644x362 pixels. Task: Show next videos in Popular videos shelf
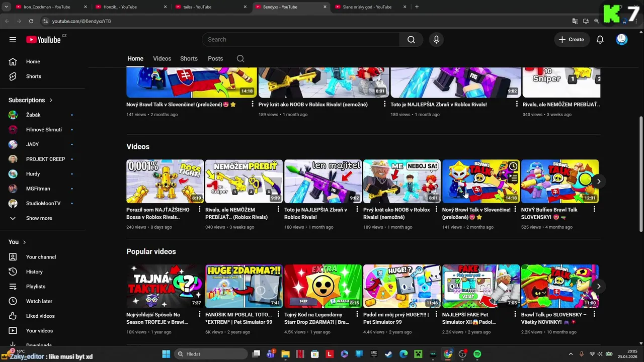599,287
